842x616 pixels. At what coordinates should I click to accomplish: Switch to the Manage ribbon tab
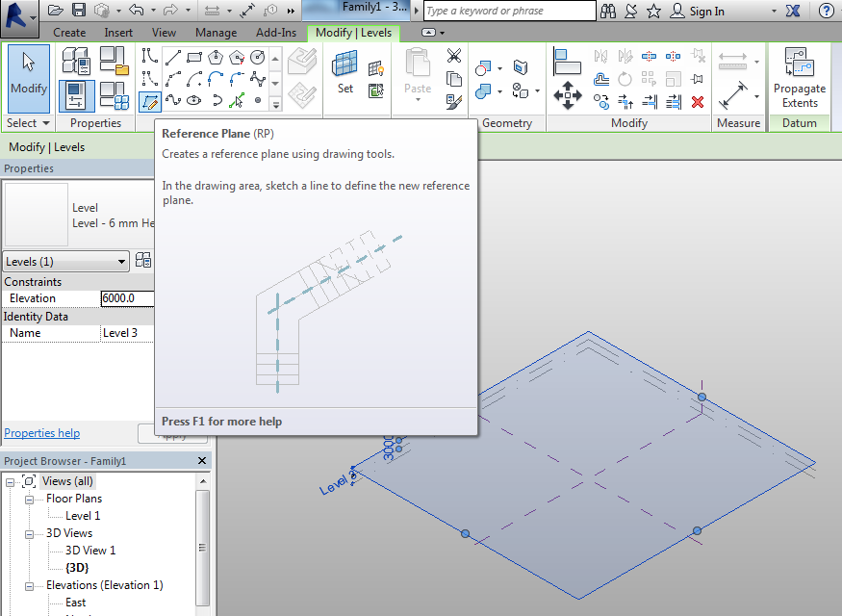(216, 33)
